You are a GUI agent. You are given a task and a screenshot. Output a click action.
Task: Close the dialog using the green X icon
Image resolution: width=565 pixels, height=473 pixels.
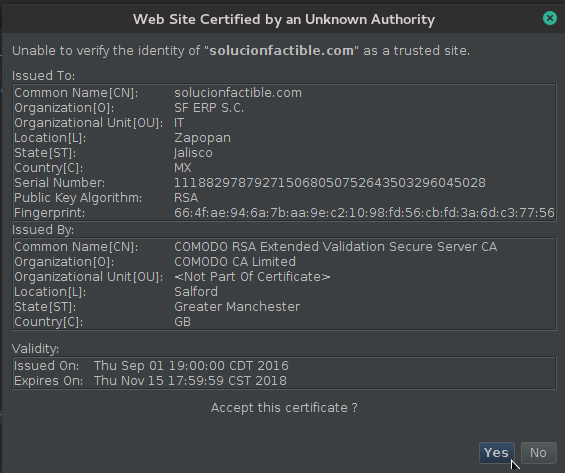pyautogui.click(x=550, y=18)
